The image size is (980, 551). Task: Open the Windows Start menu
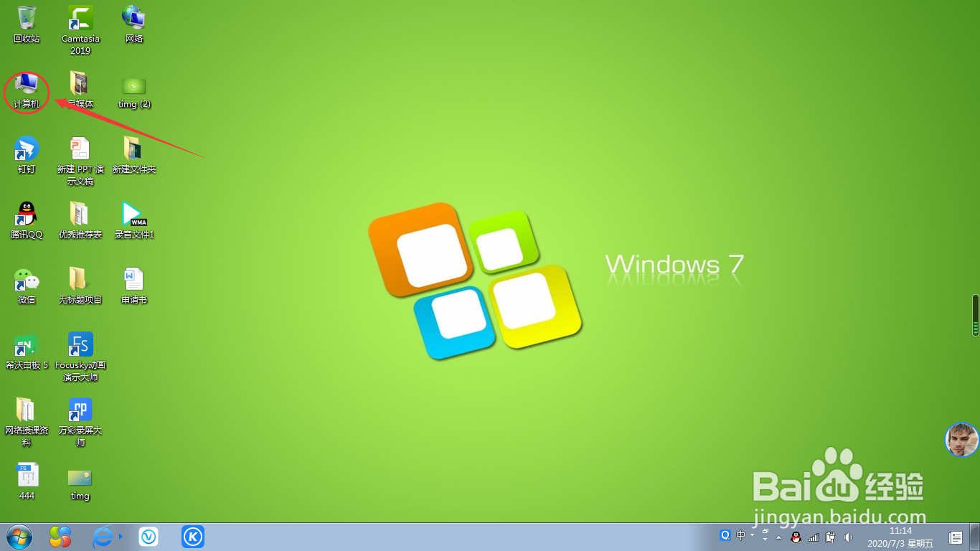19,537
